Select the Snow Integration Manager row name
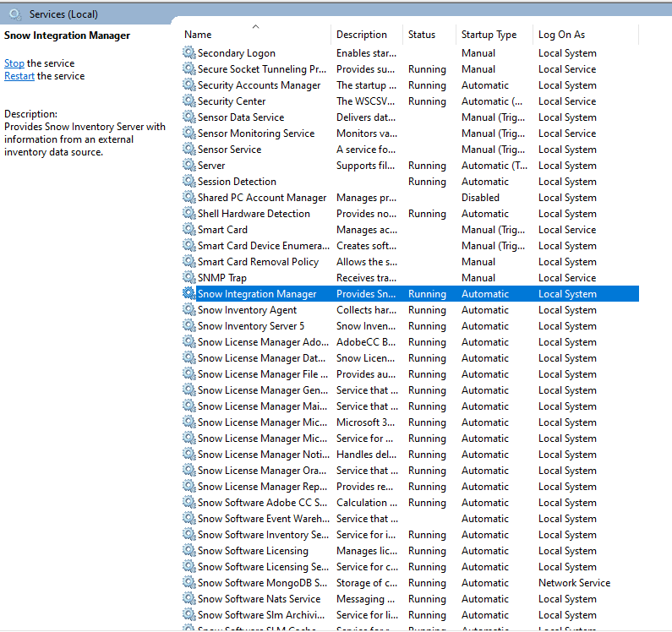Viewport: 672px width, 632px height. [257, 294]
